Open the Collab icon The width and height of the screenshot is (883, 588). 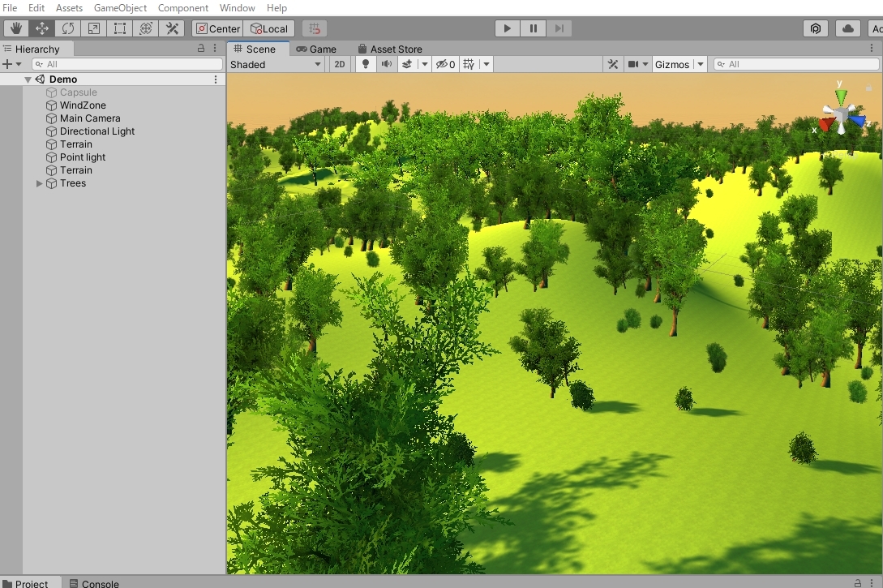(x=816, y=28)
